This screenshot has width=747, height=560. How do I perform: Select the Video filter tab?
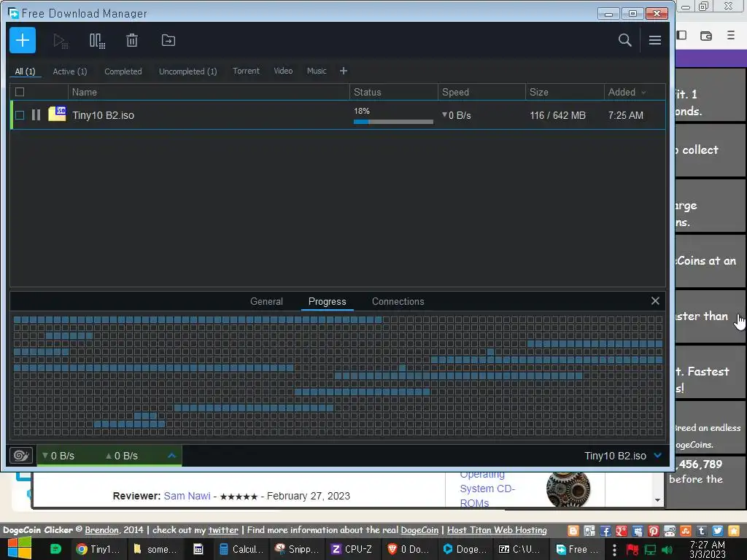click(283, 71)
